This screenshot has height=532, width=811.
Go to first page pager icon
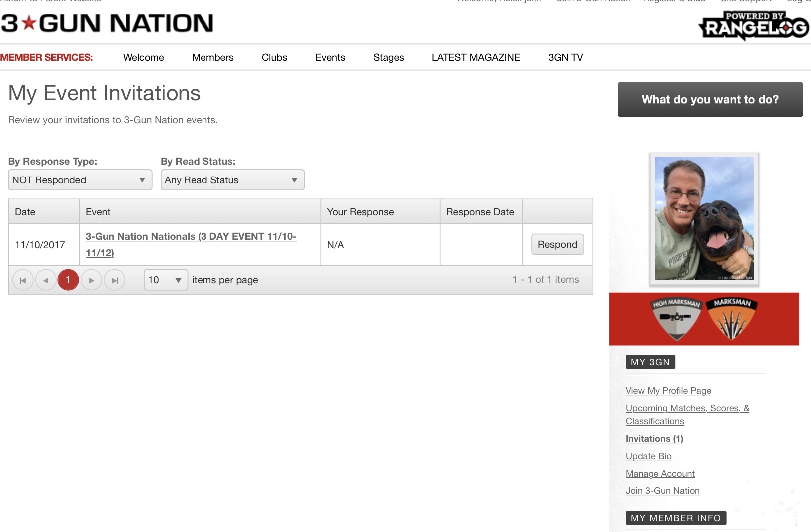coord(23,280)
